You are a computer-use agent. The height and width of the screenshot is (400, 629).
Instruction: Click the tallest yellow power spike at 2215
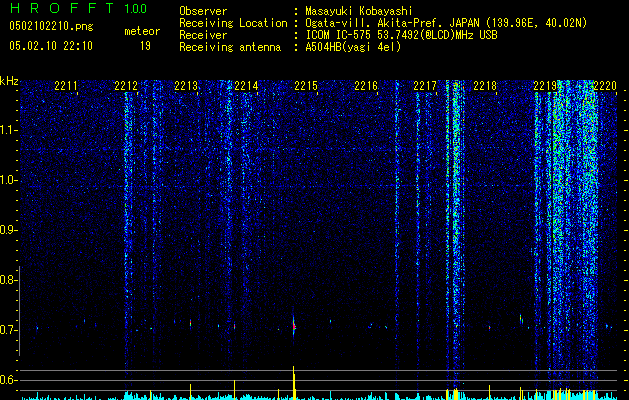click(294, 382)
